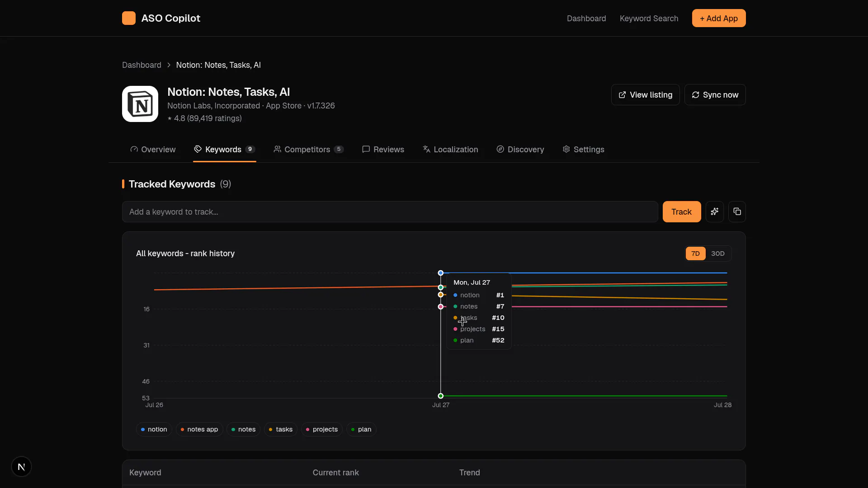Click the AI suggest keywords sparkle icon
Image resolution: width=868 pixels, height=488 pixels.
tap(715, 211)
